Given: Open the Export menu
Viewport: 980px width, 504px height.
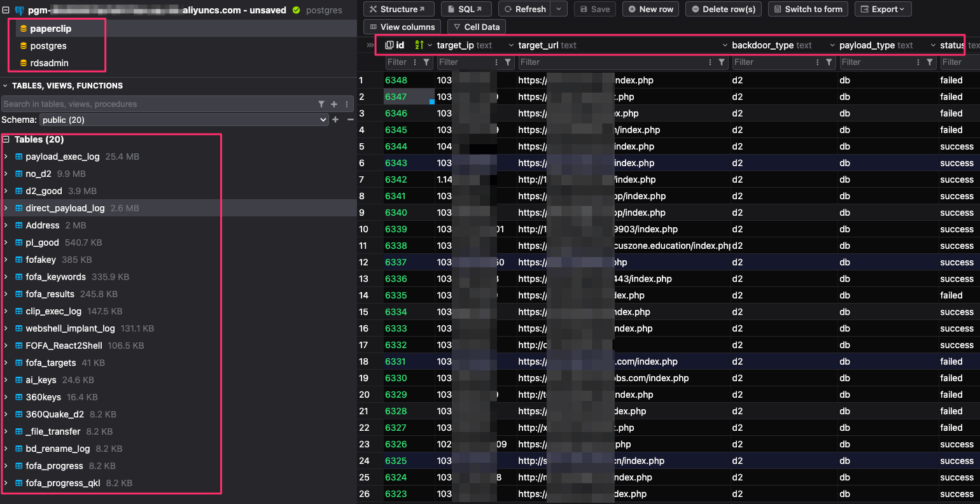Looking at the screenshot, I should 883,9.
